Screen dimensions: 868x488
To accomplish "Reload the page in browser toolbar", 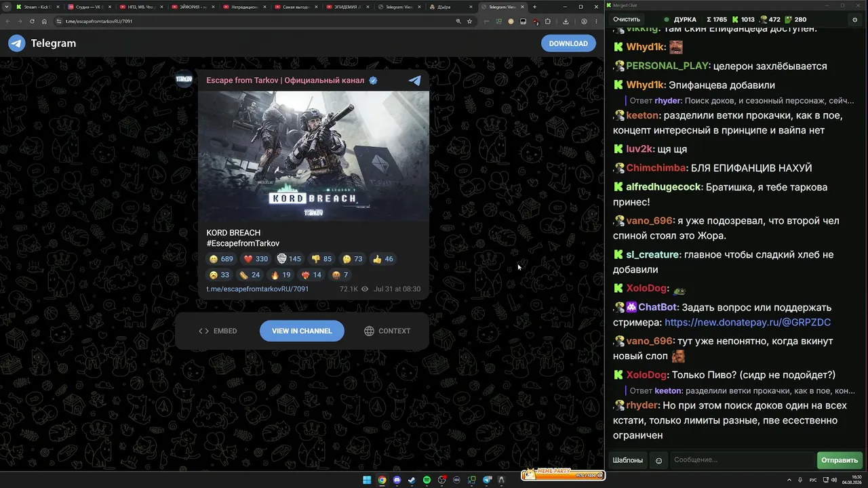I will coord(32,21).
